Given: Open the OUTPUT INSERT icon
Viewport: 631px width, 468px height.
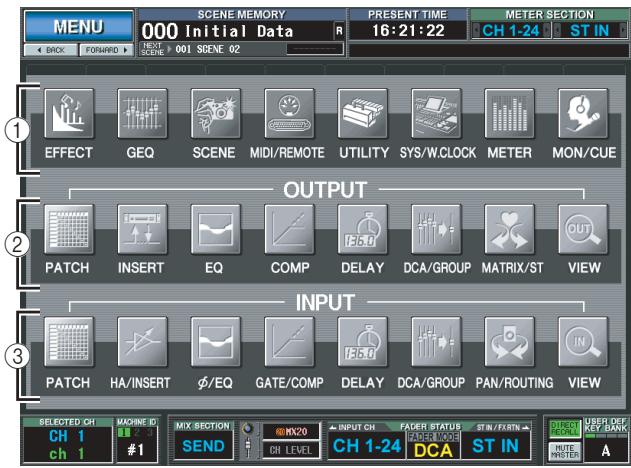Looking at the screenshot, I should 142,229.
